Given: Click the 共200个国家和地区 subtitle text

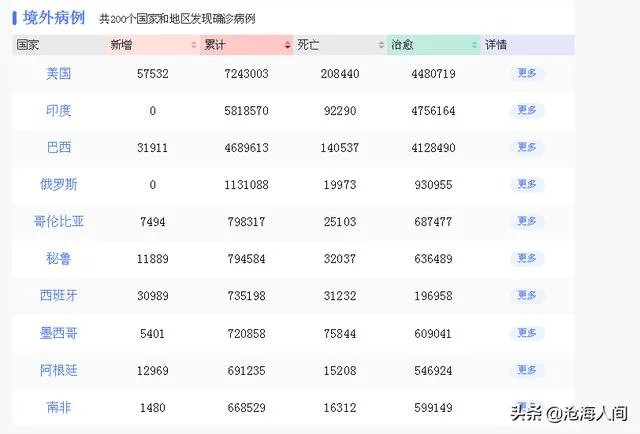Looking at the screenshot, I should [177, 19].
